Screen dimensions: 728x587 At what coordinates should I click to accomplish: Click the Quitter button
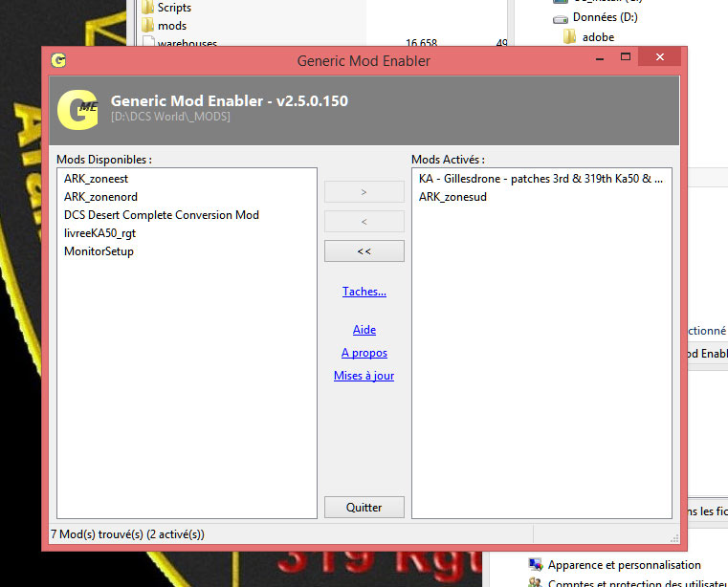364,508
